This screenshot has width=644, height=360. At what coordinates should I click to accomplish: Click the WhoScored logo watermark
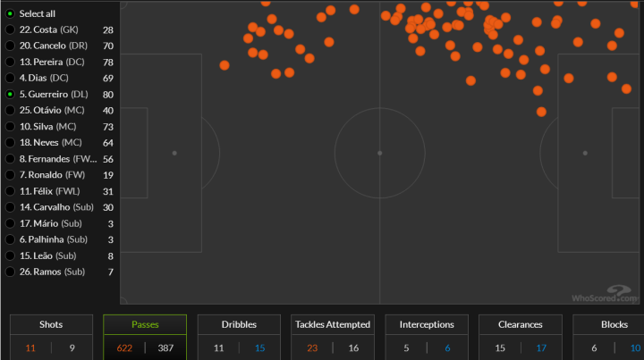coord(606,294)
